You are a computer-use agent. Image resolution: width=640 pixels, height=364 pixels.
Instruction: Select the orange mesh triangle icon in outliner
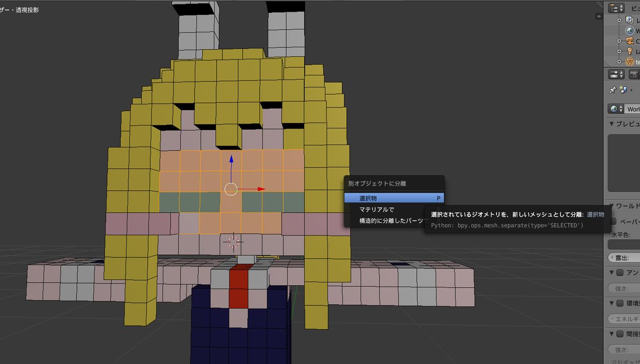630,62
